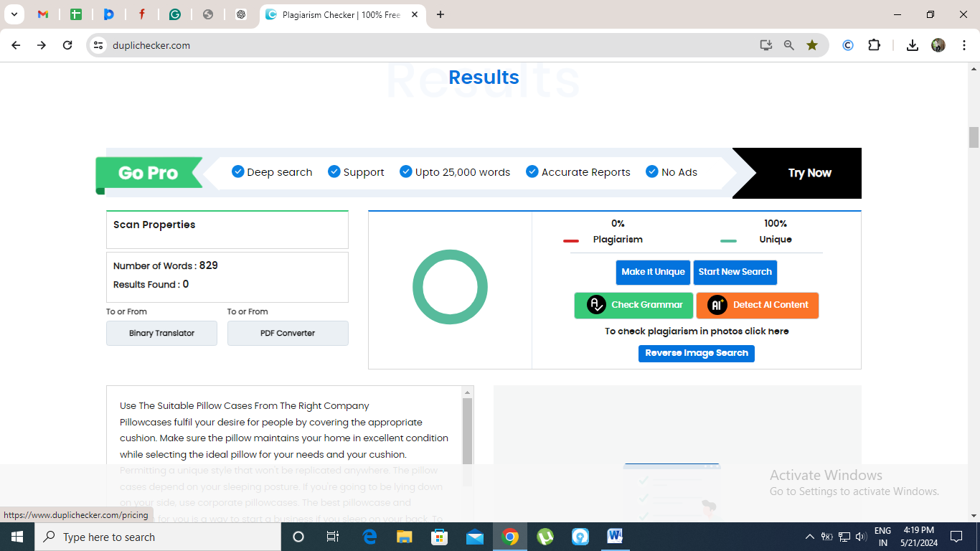This screenshot has height=551, width=980.
Task: Open the blue C browser extension
Action: pos(848,45)
